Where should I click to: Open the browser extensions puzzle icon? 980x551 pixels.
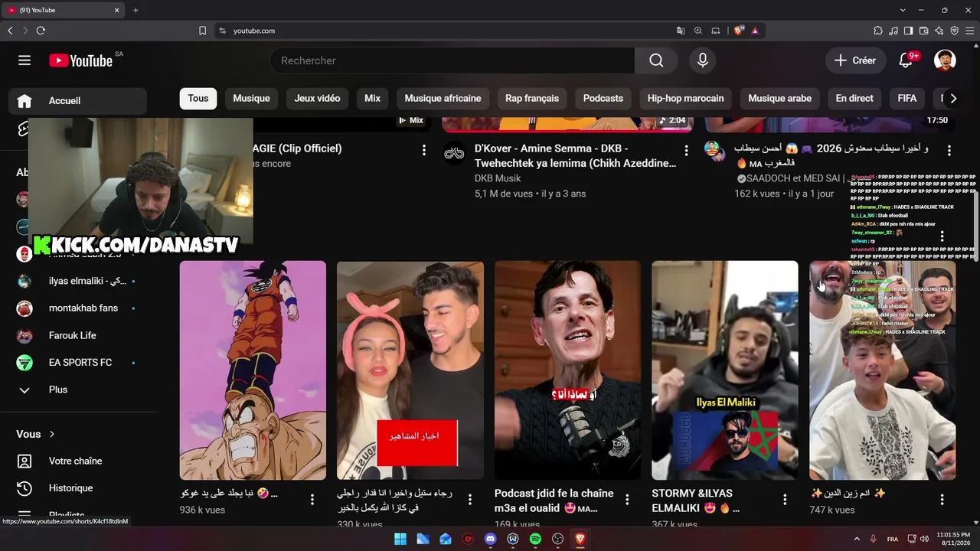point(878,31)
